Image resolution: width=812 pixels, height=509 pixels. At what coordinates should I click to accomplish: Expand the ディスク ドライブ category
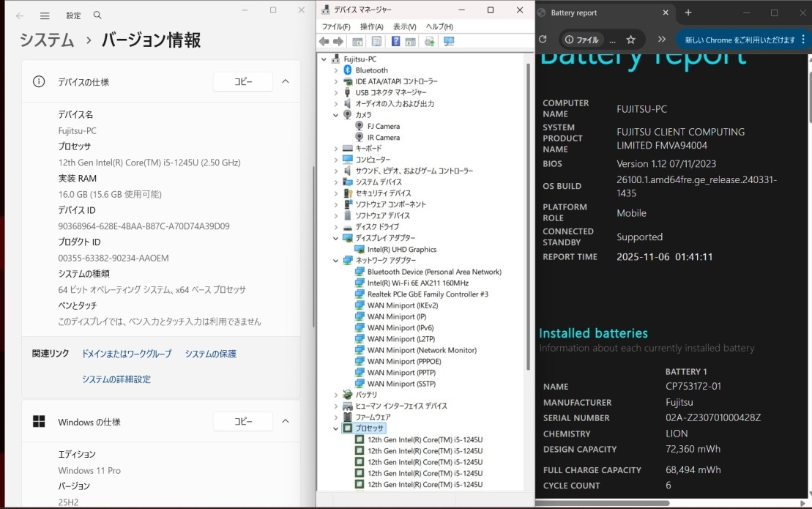(335, 227)
